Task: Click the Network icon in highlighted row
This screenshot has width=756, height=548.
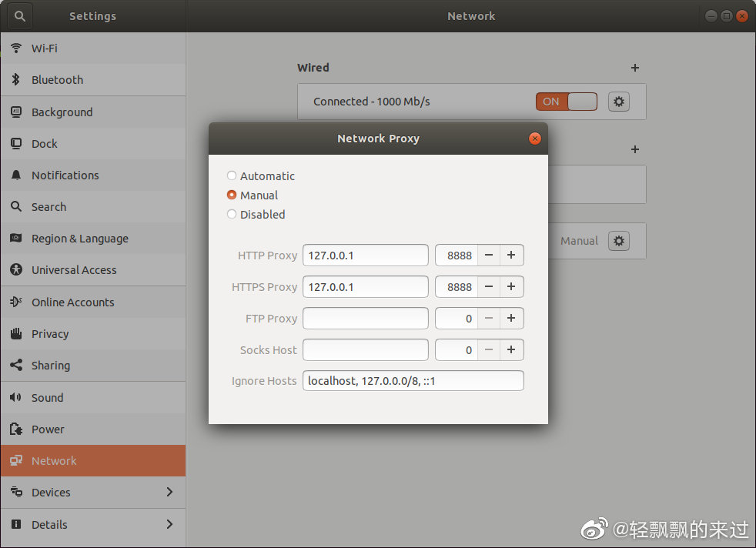Action: pyautogui.click(x=16, y=460)
